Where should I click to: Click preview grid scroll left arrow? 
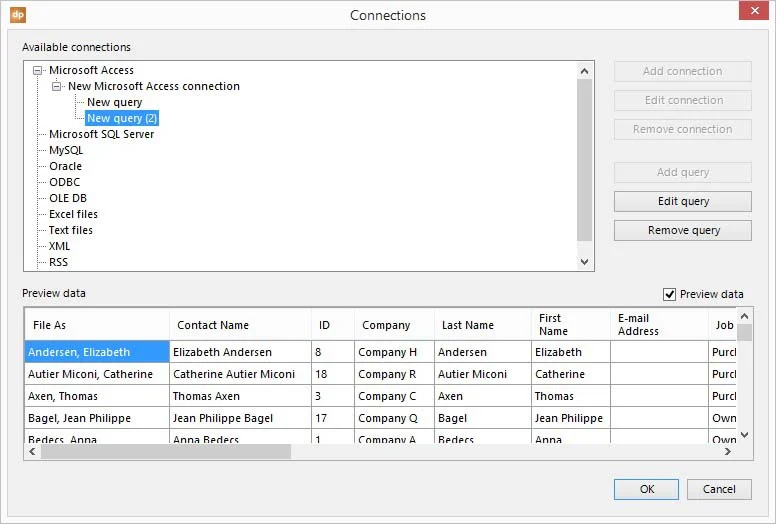(x=33, y=451)
